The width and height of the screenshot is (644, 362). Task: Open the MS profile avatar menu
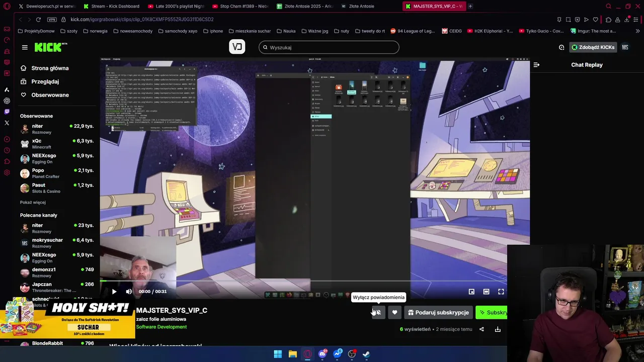pyautogui.click(x=625, y=47)
